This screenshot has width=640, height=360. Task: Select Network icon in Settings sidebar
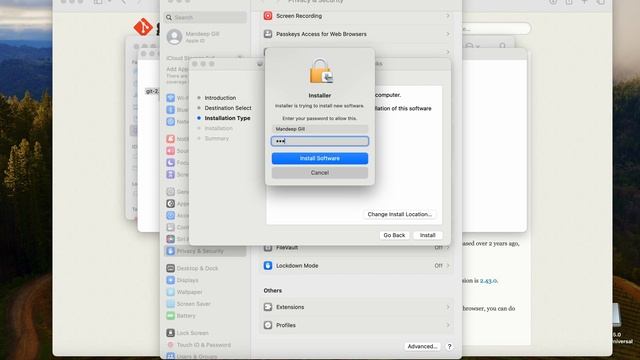tap(171, 122)
